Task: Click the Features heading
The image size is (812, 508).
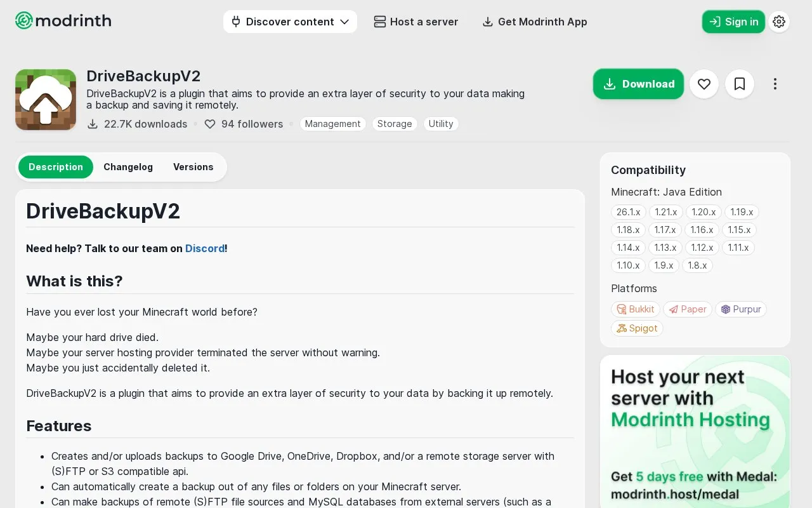Action: click(x=59, y=426)
